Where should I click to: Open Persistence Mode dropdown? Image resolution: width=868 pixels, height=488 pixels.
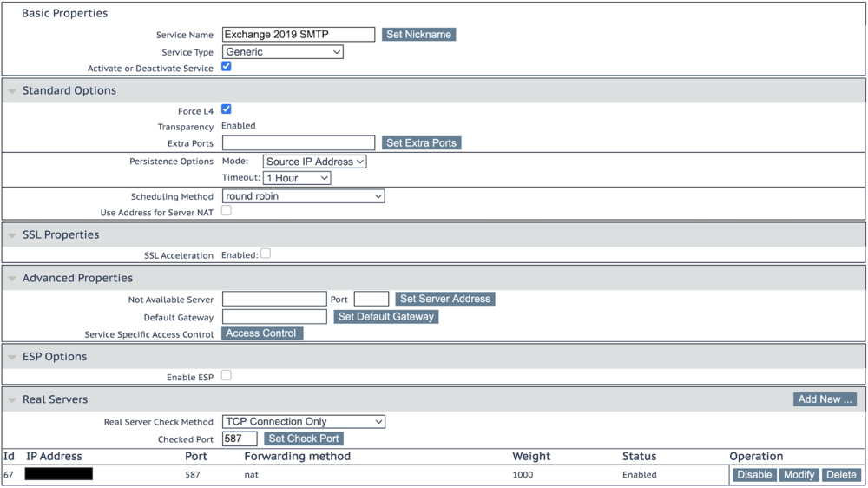[314, 162]
